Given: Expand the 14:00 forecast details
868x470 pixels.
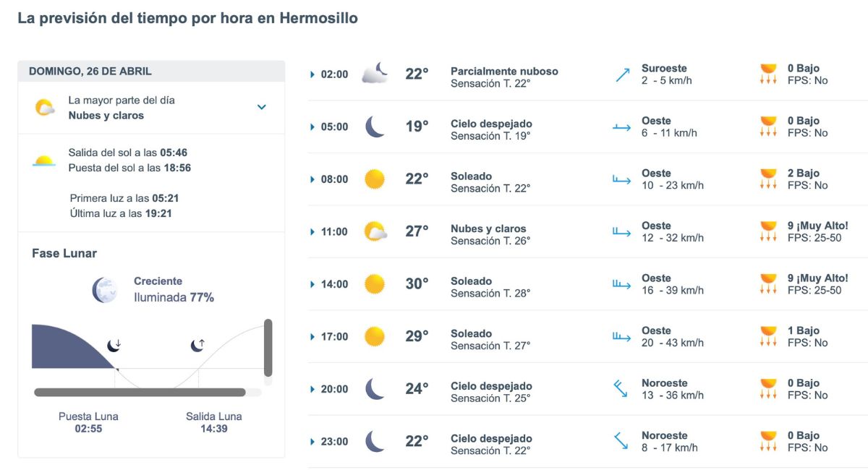Looking at the screenshot, I should coord(312,284).
